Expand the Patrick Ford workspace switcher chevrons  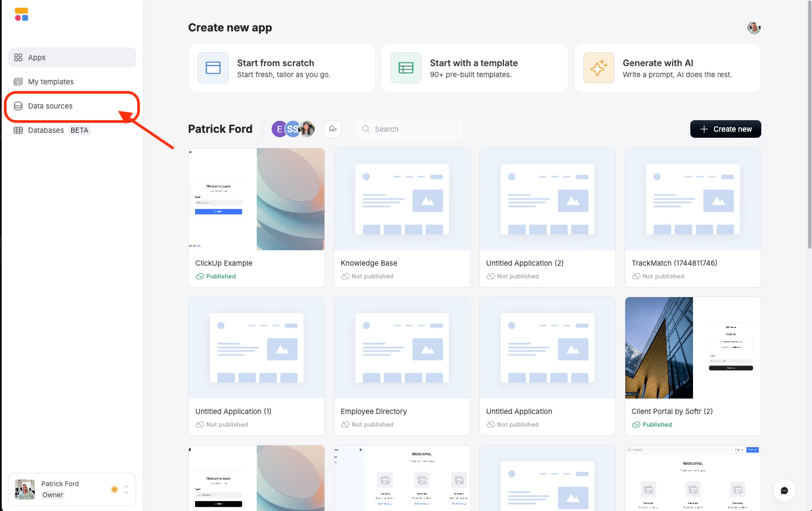(x=126, y=490)
